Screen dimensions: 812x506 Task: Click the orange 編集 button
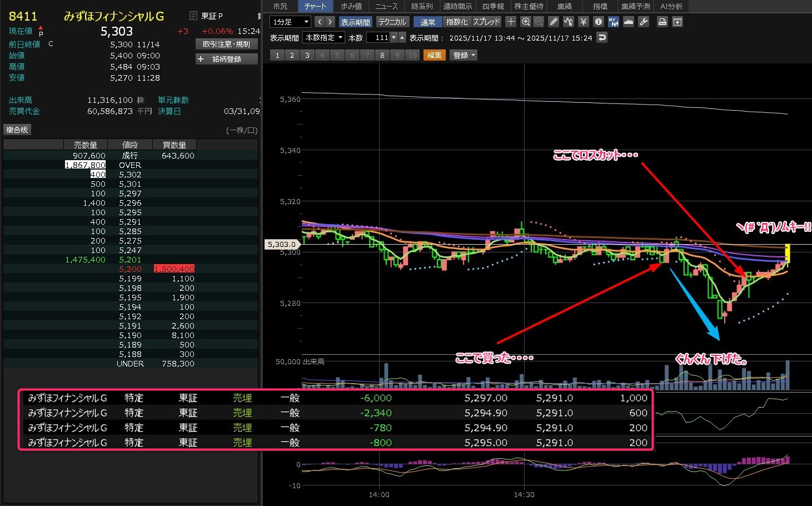click(434, 55)
